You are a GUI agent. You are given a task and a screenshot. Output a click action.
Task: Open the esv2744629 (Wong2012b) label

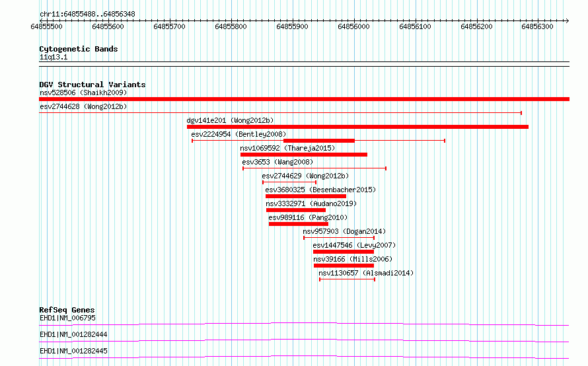(x=305, y=176)
